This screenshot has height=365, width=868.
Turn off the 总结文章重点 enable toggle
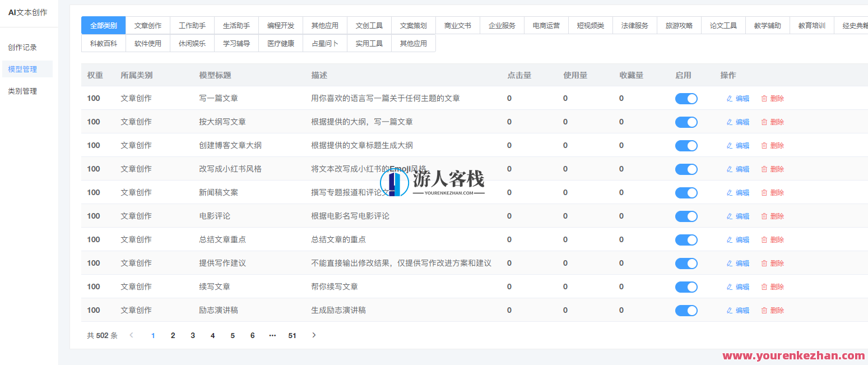tap(686, 239)
